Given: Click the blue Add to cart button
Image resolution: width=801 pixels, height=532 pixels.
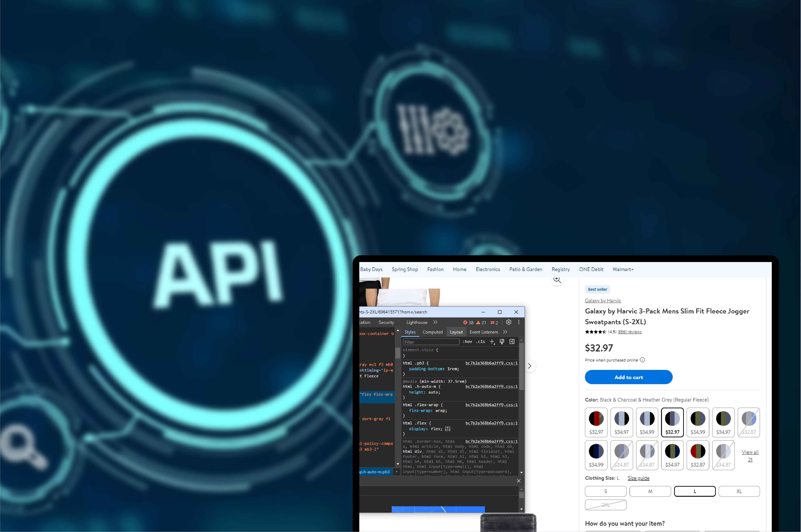Looking at the screenshot, I should pyautogui.click(x=629, y=377).
